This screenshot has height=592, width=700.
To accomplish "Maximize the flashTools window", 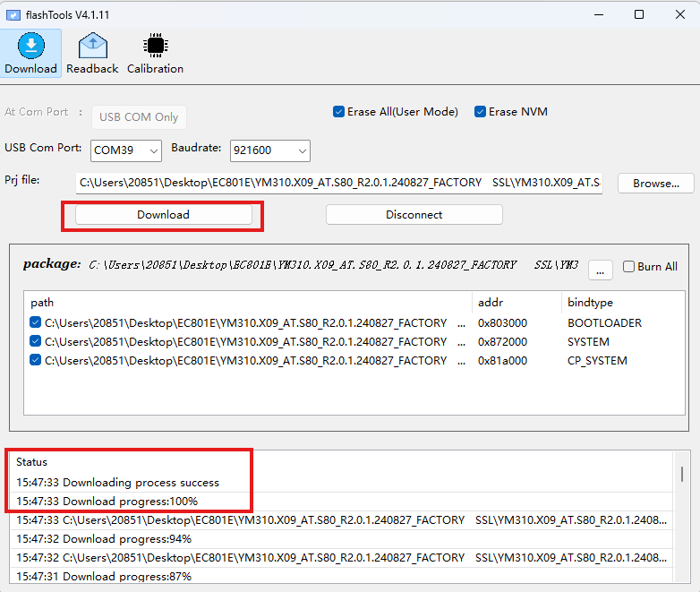I will [639, 14].
